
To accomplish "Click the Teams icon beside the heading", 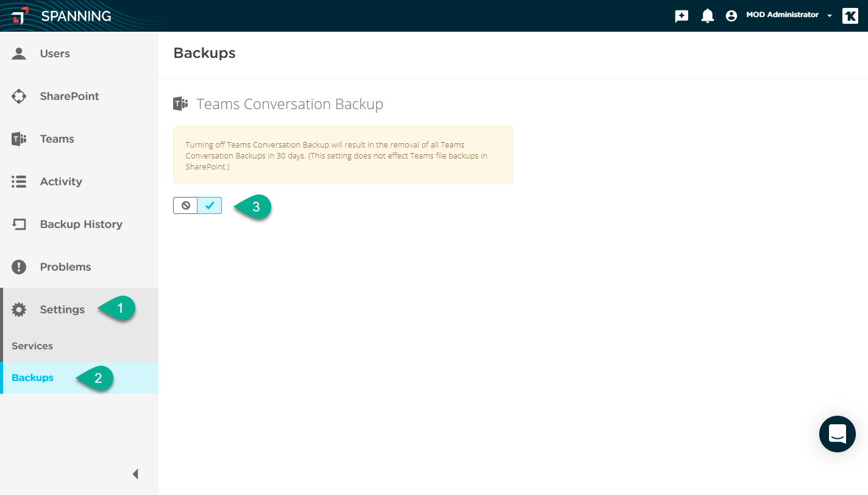I will (x=180, y=104).
